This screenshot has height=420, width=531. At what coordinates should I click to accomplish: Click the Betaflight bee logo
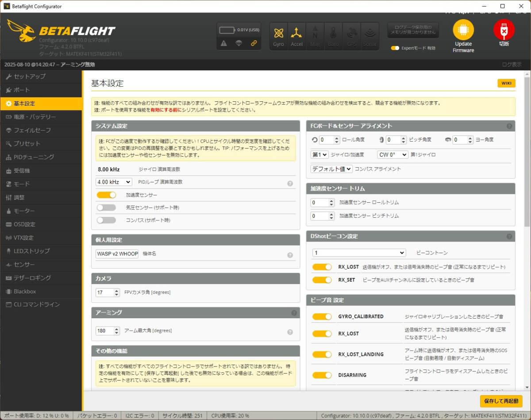21,30
